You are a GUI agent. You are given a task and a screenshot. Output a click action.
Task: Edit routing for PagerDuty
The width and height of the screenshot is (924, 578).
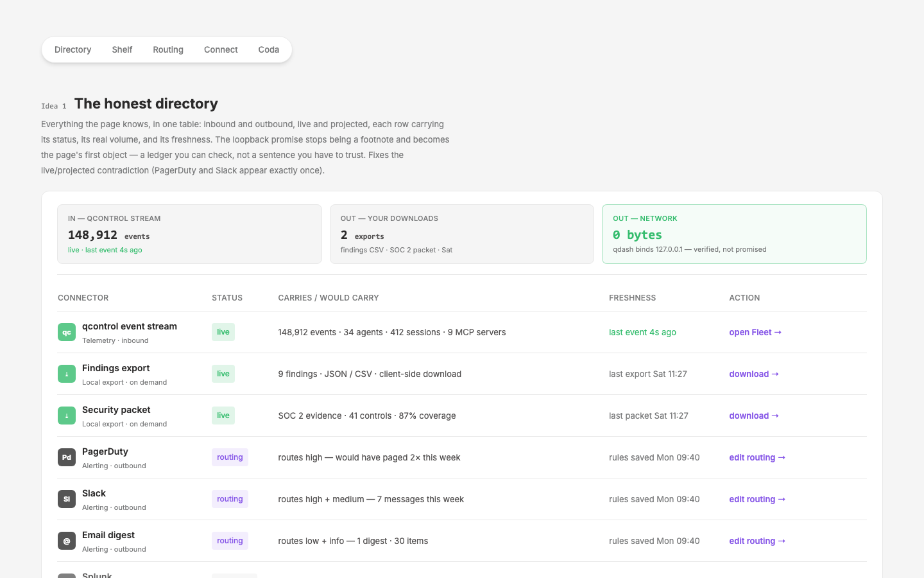point(757,457)
